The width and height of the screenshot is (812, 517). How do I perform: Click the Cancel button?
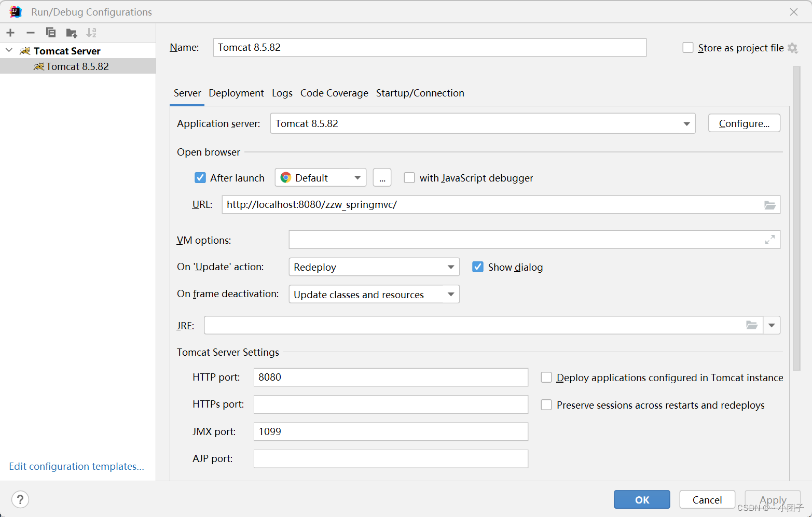[707, 500]
